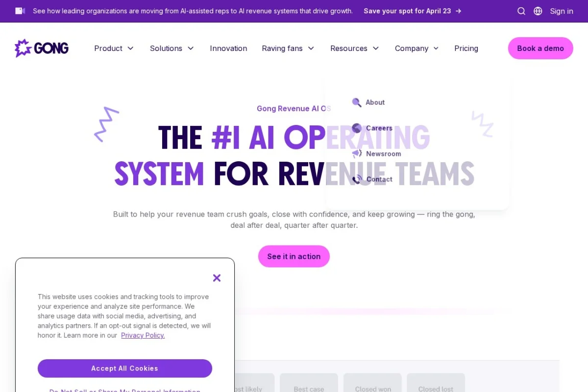The height and width of the screenshot is (392, 588).
Task: Expand the Resources chevron
Action: point(376,48)
